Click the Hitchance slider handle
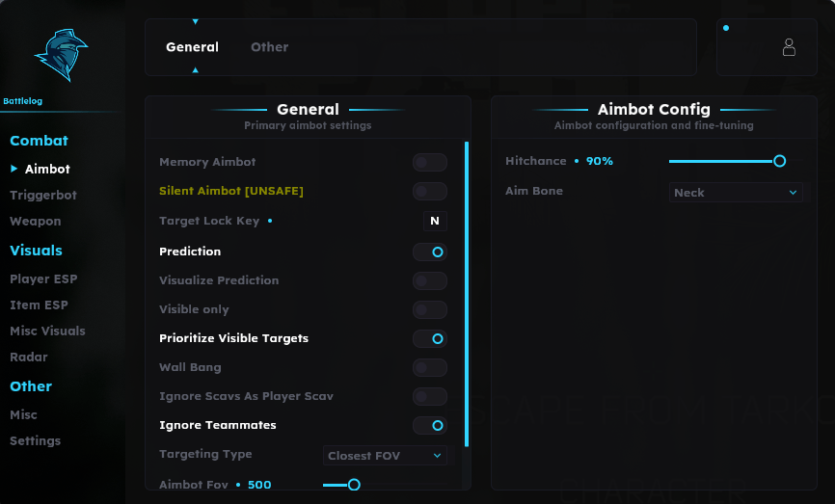Image resolution: width=835 pixels, height=504 pixels. click(779, 161)
